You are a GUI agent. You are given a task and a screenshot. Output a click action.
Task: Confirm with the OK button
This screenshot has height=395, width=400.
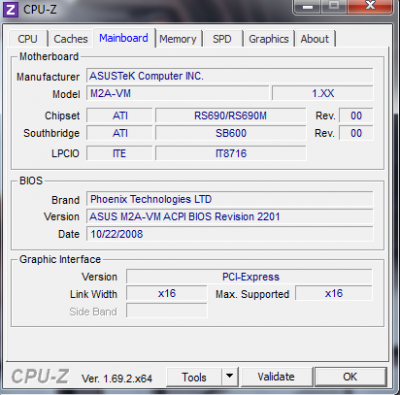pyautogui.click(x=350, y=377)
